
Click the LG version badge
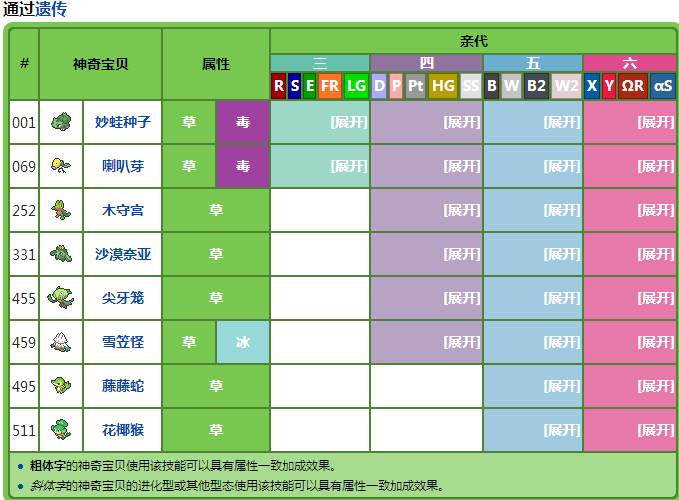[356, 86]
